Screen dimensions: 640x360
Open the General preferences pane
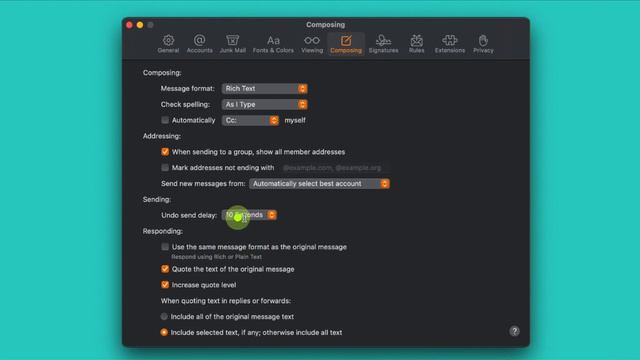coord(168,44)
